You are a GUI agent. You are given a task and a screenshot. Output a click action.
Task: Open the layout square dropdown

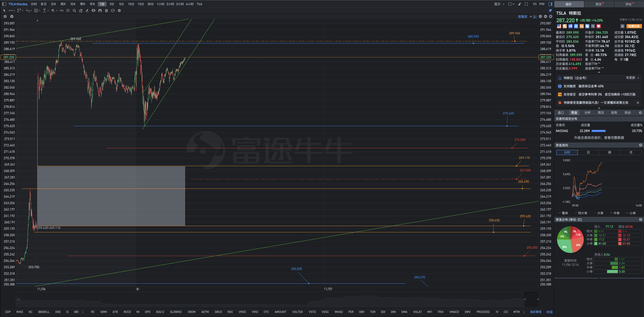tap(511, 4)
